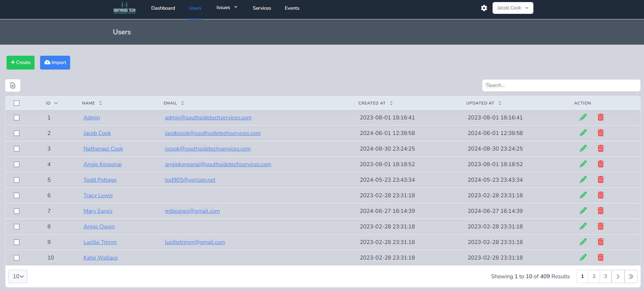Check the box for Nathanael Cook
The image size is (644, 291).
click(x=17, y=149)
